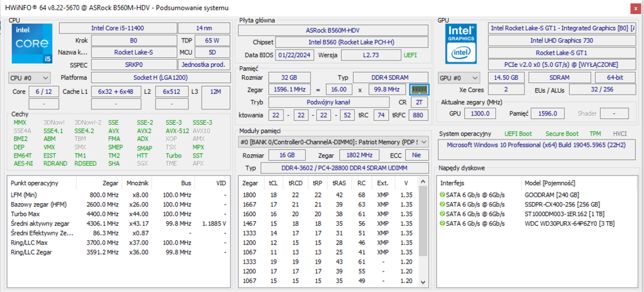Click the BIOS version L2.73 field
The width and height of the screenshot is (644, 292).
[371, 55]
